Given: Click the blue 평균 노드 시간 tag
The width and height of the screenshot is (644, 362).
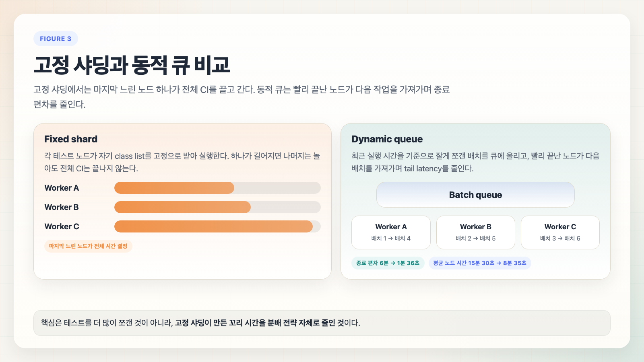Looking at the screenshot, I should (x=479, y=263).
